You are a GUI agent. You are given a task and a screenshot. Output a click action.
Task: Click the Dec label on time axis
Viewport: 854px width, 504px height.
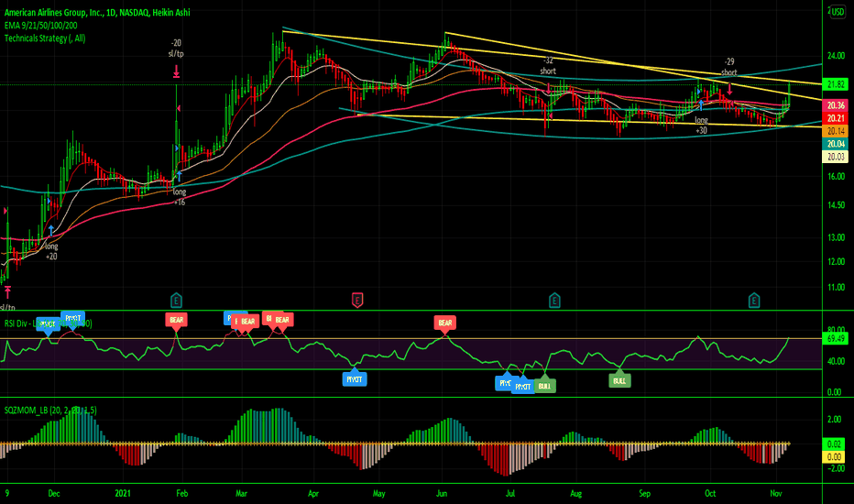coord(54,494)
